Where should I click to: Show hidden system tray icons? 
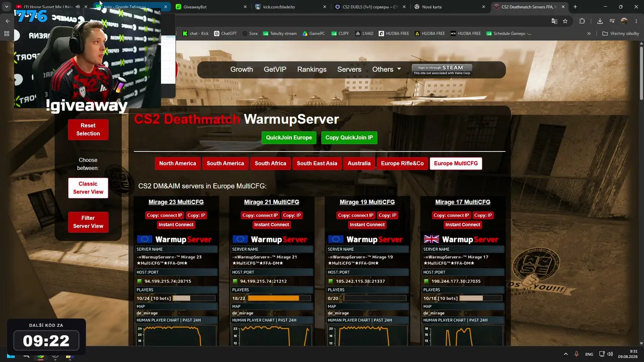pos(566,354)
